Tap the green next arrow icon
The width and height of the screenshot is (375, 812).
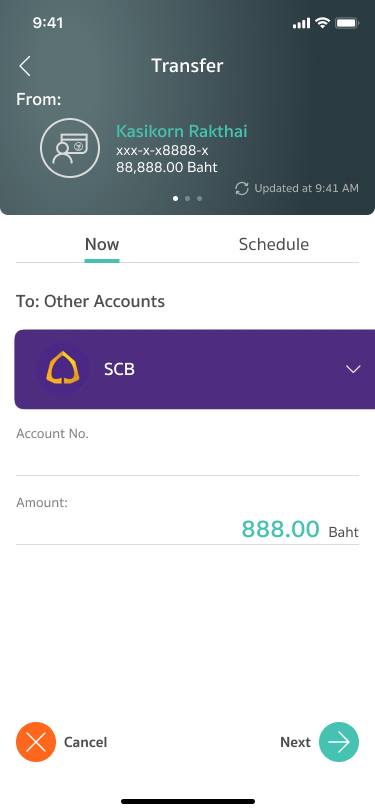(339, 742)
